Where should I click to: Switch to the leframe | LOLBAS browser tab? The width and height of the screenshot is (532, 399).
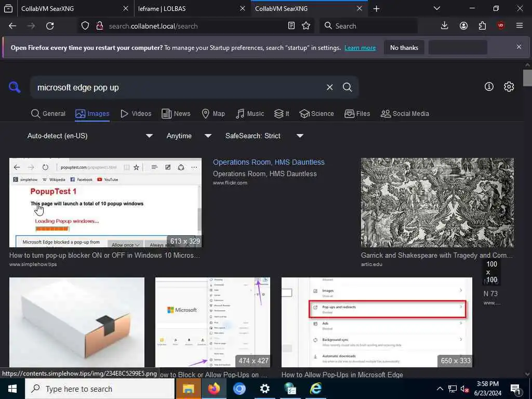click(192, 8)
